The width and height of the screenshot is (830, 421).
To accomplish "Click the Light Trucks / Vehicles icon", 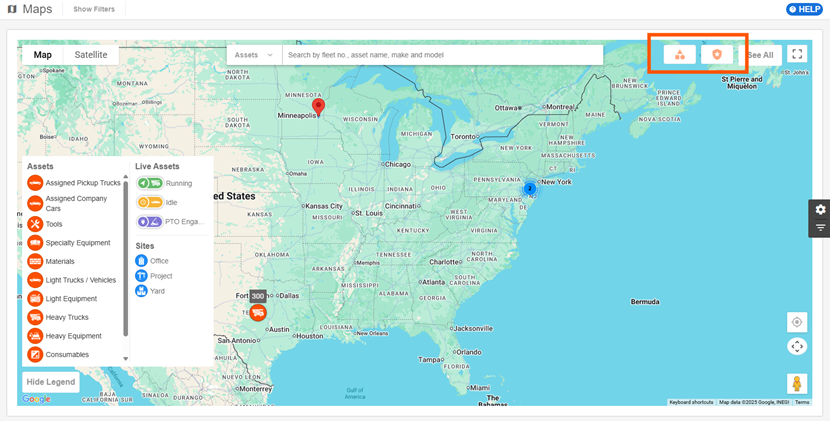I will click(x=35, y=280).
